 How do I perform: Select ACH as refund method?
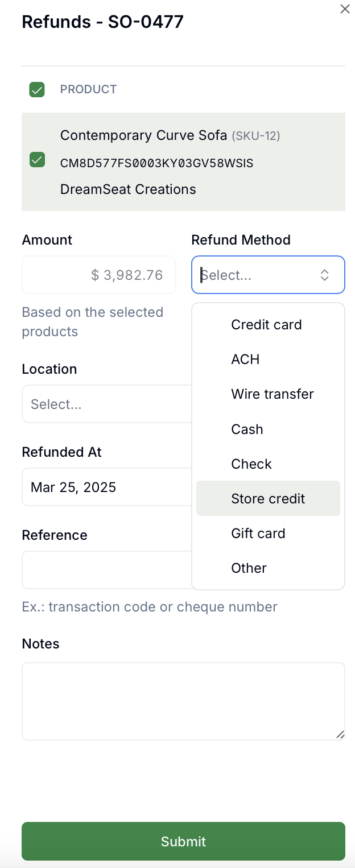point(245,359)
